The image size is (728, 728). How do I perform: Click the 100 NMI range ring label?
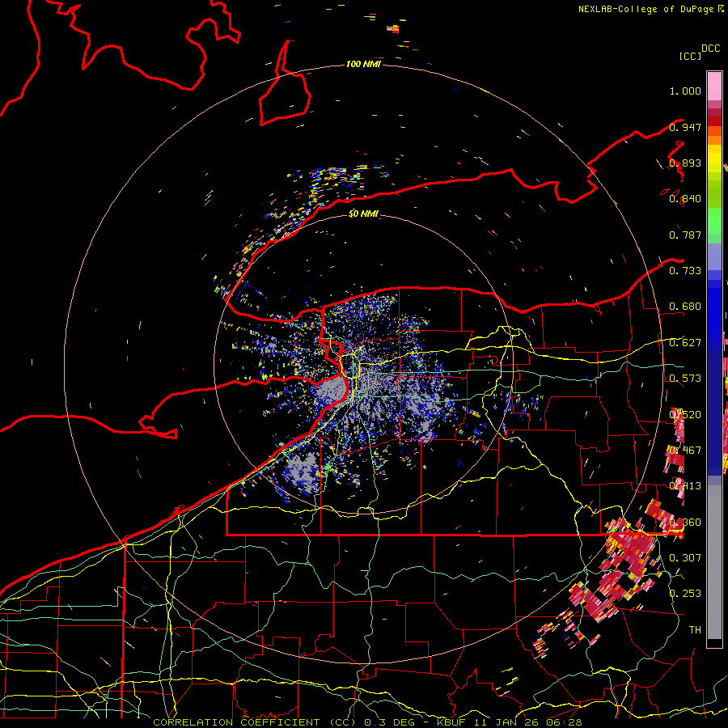coord(363,64)
